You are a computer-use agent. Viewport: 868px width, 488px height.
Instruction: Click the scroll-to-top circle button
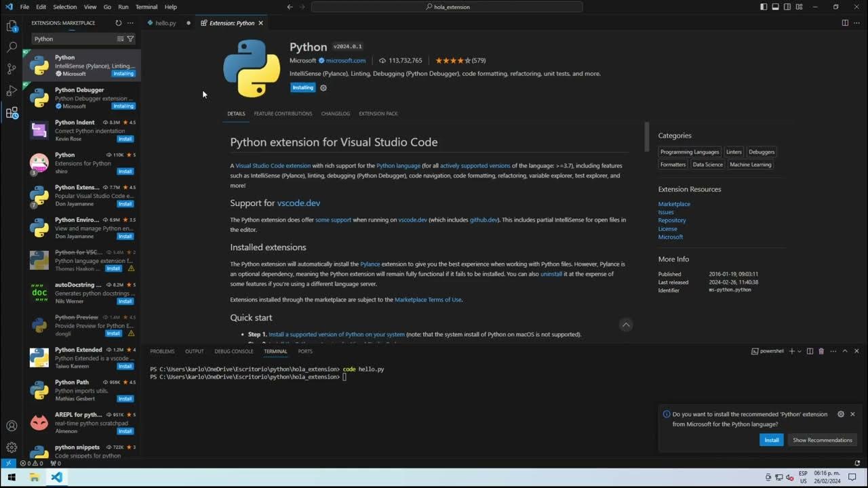tap(626, 325)
